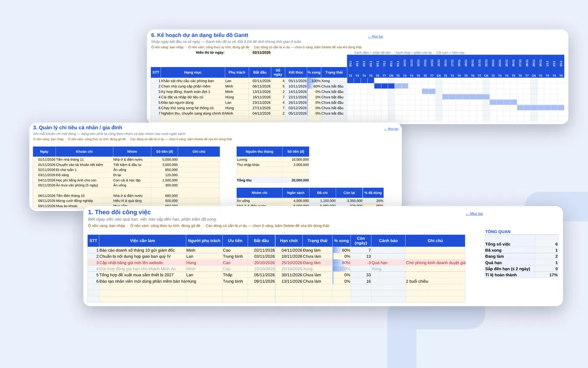Select the category cell Tiết kiệm & đầu tư
Screen dimensions: 588x368
click(132, 165)
